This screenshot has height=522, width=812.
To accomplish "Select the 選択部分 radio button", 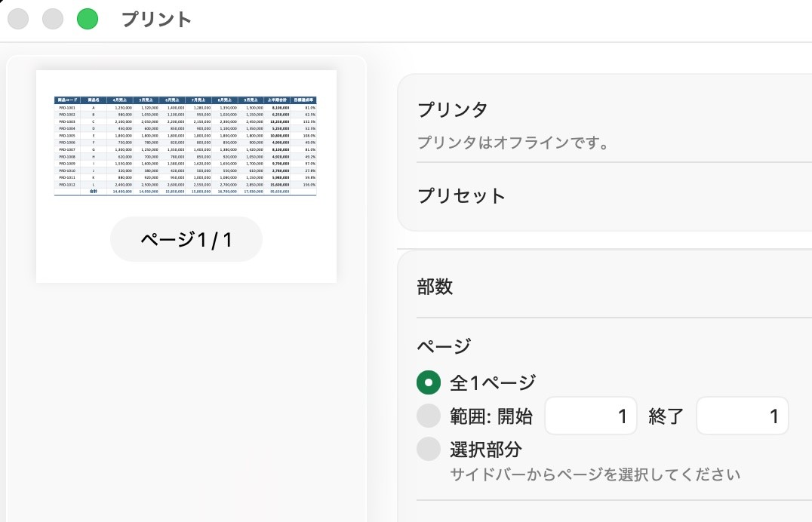I will coord(429,449).
